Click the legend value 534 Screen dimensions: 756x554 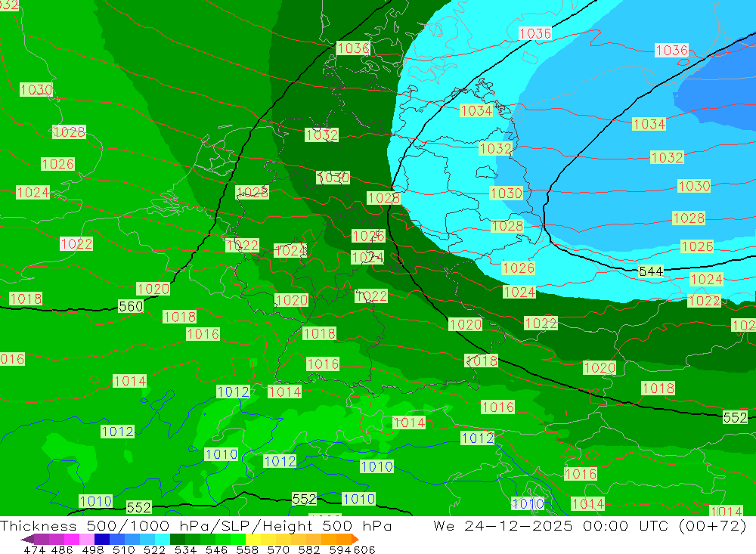[186, 549]
